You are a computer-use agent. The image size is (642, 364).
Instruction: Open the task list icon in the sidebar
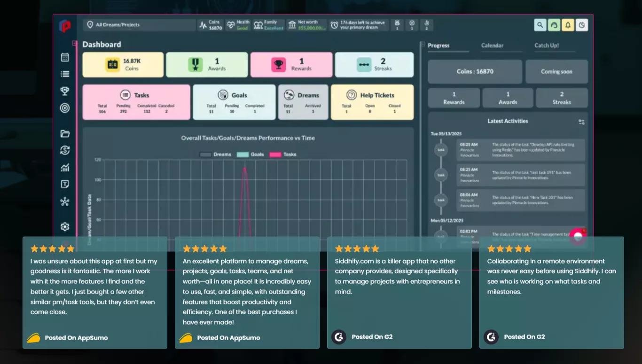coord(65,74)
